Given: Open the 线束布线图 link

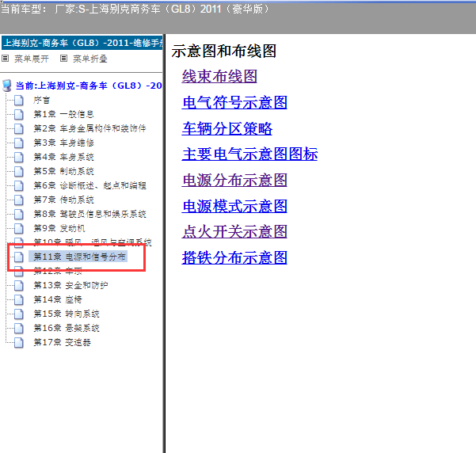Looking at the screenshot, I should click(x=219, y=76).
